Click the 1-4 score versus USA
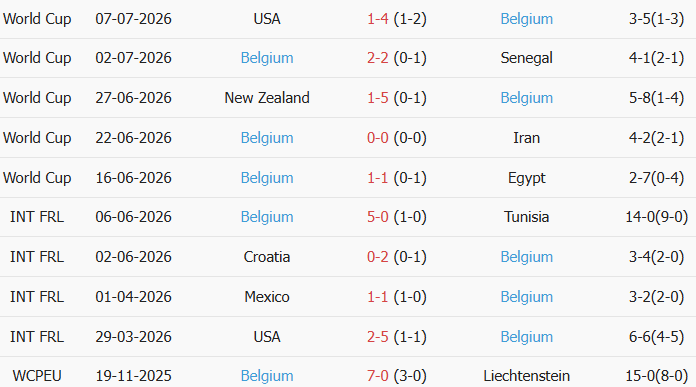Screen dimensions: 696x387 (x=377, y=19)
